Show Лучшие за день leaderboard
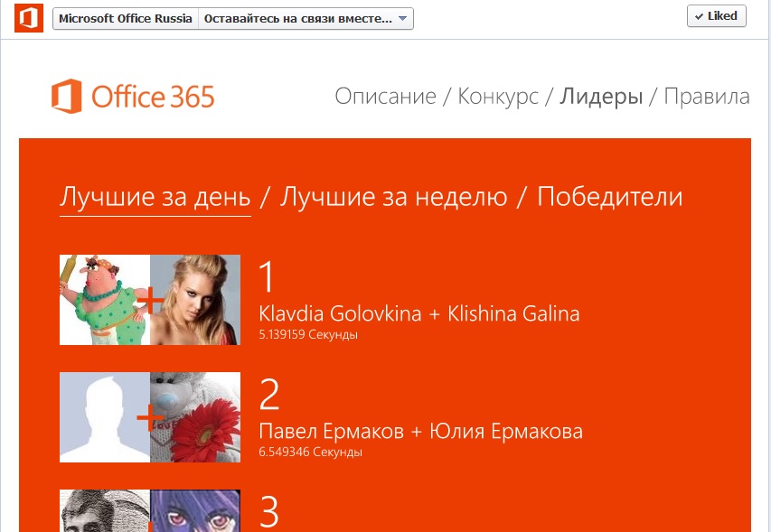This screenshot has height=532, width=771. (x=155, y=196)
